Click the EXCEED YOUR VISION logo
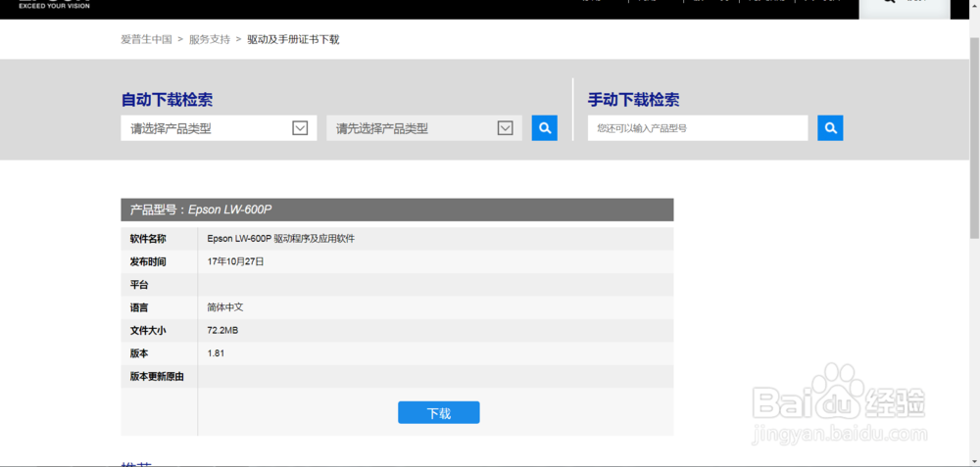Viewport: 980px width, 467px height. (x=54, y=5)
